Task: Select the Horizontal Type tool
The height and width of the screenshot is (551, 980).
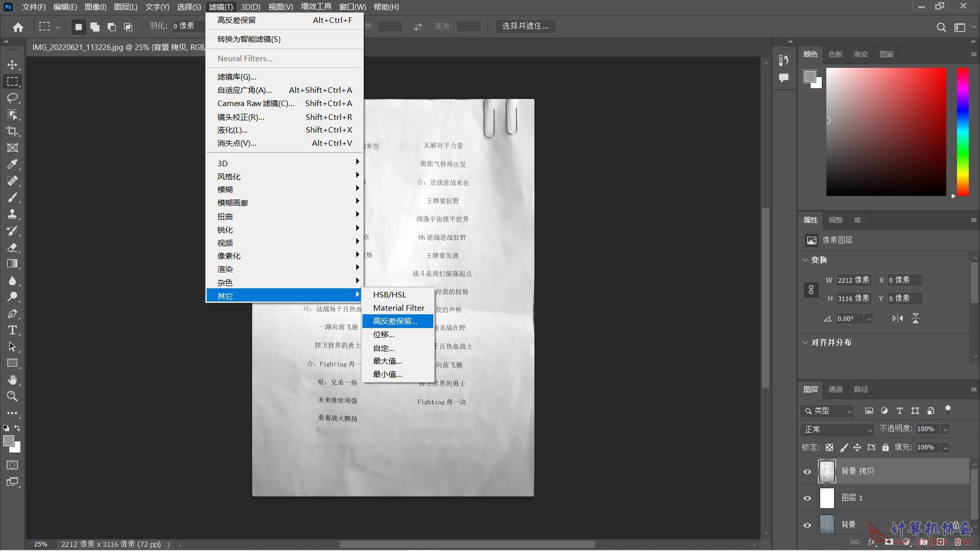Action: (x=12, y=330)
